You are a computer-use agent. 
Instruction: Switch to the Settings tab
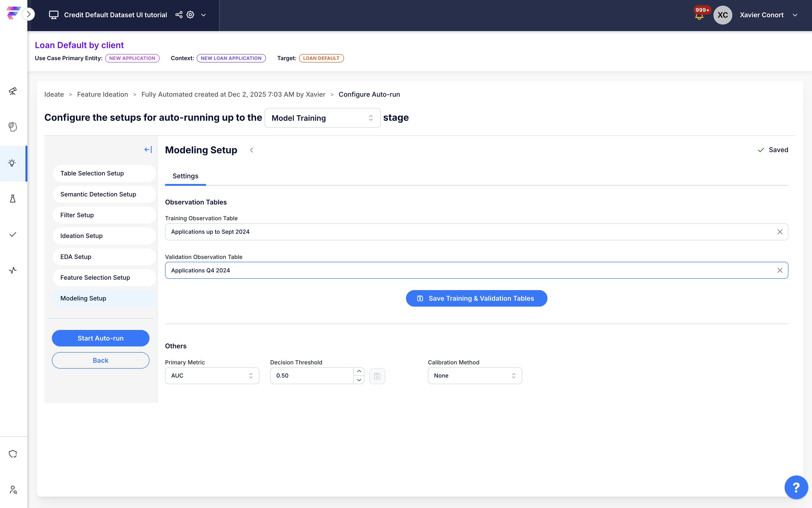(x=185, y=176)
